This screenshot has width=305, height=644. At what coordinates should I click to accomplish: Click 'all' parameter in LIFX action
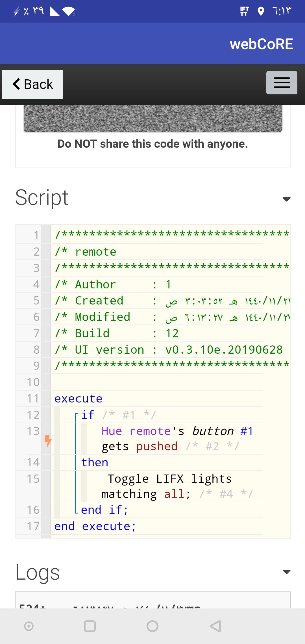[x=174, y=494]
